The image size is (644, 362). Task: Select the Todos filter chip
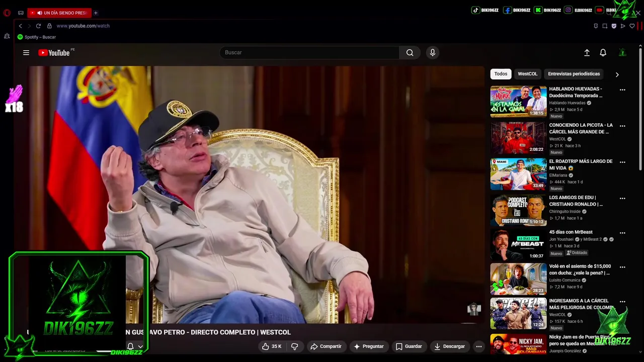tap(501, 74)
